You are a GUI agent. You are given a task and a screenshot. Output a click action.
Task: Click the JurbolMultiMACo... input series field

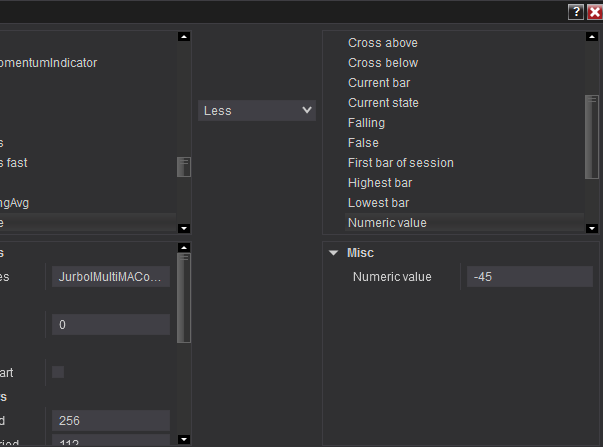click(110, 277)
